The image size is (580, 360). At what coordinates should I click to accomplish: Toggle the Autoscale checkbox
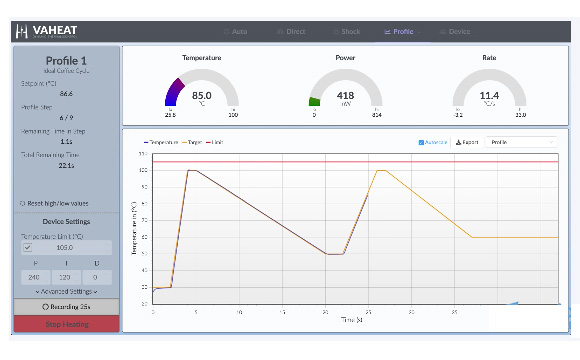pos(421,142)
